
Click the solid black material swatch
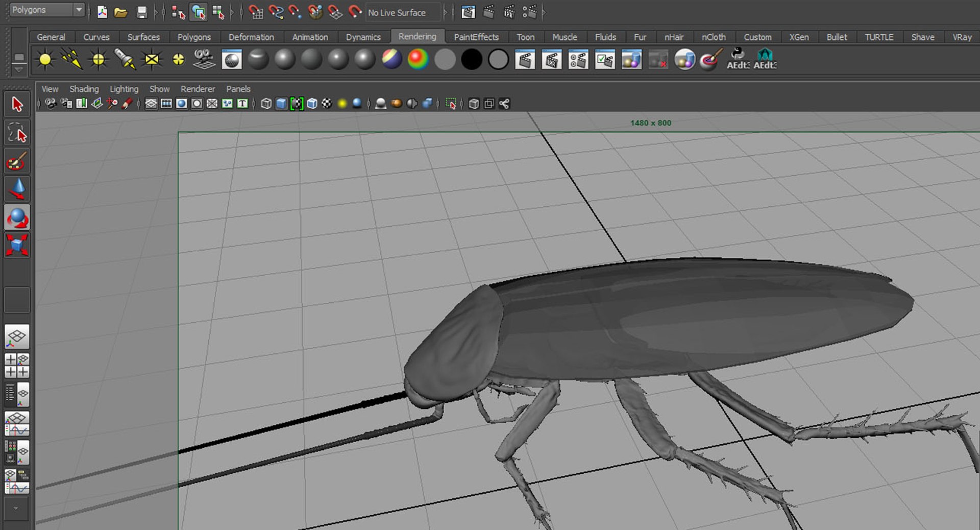471,60
